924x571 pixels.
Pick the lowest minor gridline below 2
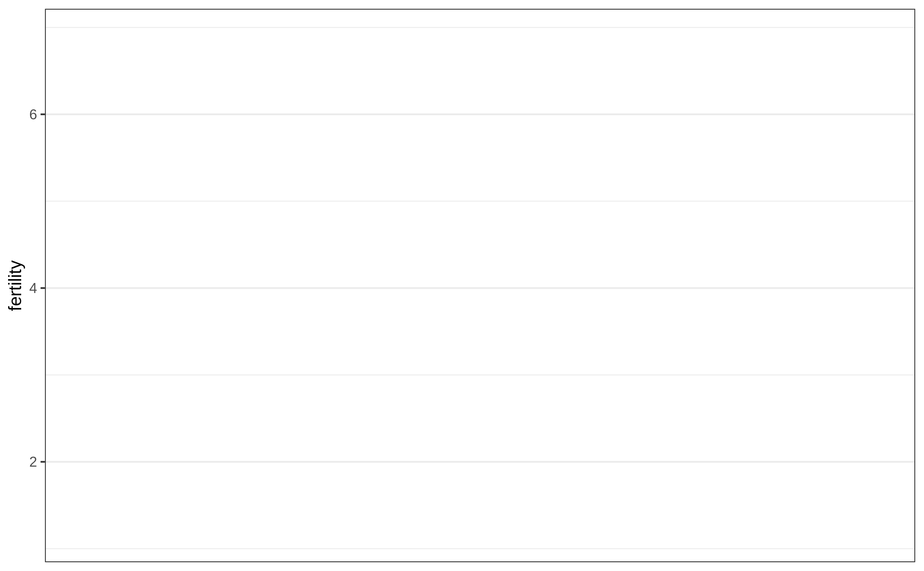(480, 548)
